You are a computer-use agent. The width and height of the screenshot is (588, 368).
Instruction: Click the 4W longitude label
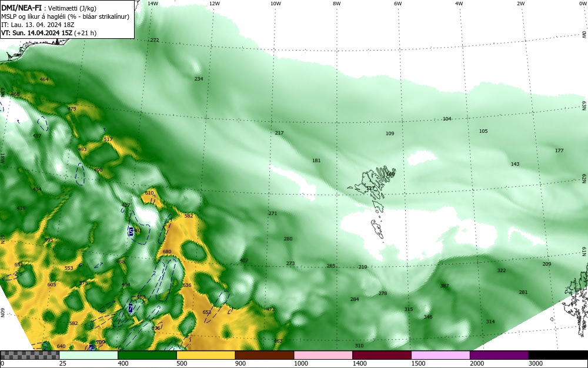(x=459, y=4)
